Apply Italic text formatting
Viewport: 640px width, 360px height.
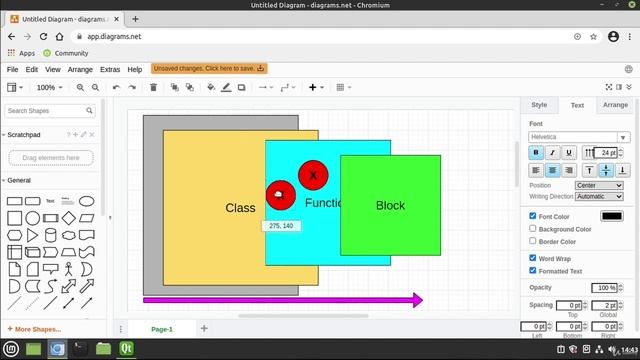[x=553, y=153]
